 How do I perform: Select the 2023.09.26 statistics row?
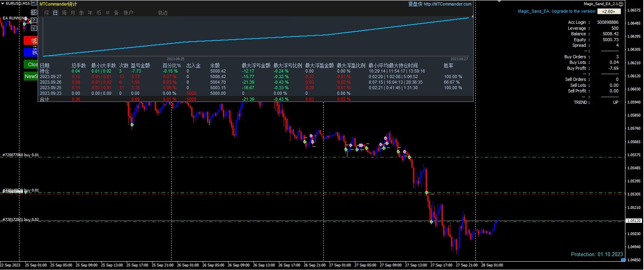point(50,82)
